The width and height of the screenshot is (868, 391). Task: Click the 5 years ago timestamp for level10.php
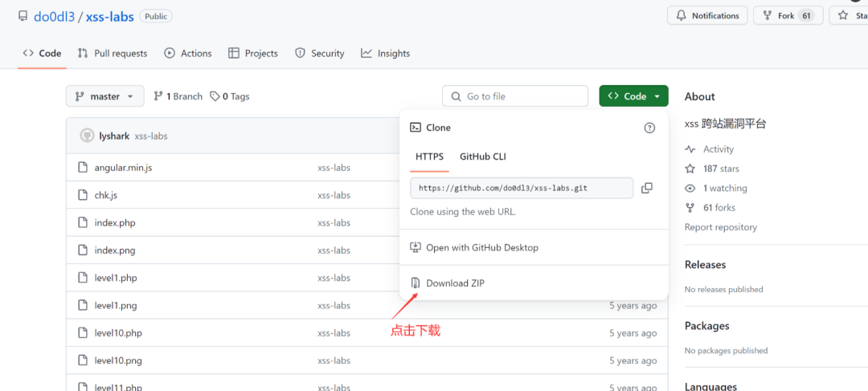click(633, 333)
